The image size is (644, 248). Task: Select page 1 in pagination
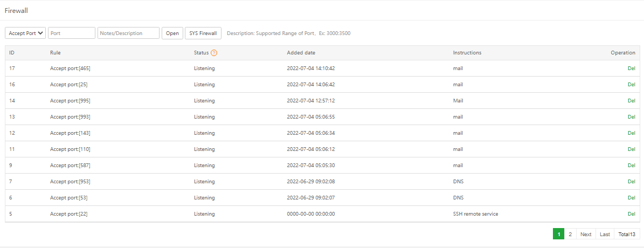click(x=558, y=234)
